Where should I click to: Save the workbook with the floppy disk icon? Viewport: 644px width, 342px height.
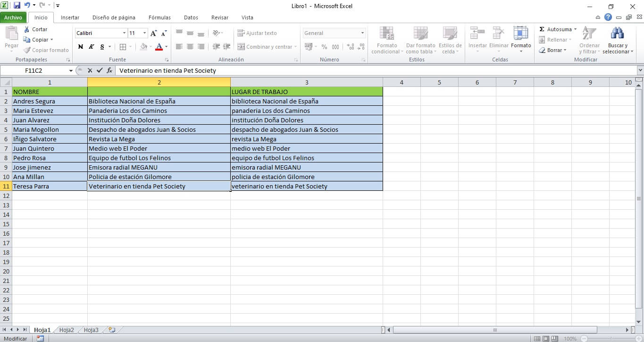(17, 6)
